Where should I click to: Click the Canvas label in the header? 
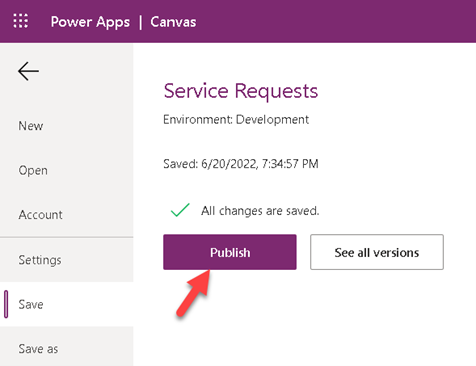click(173, 22)
